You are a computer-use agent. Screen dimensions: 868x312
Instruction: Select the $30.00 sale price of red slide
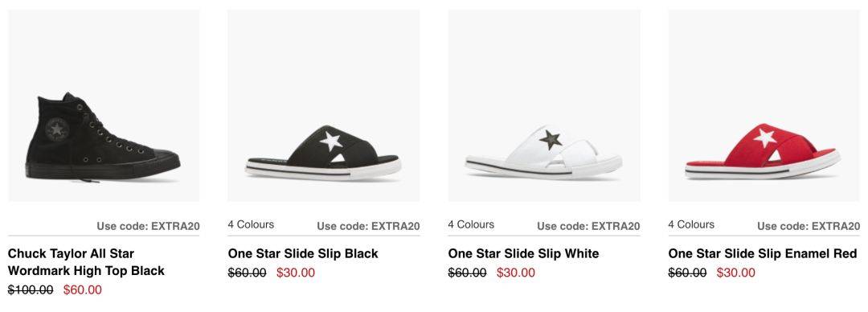[x=735, y=273]
